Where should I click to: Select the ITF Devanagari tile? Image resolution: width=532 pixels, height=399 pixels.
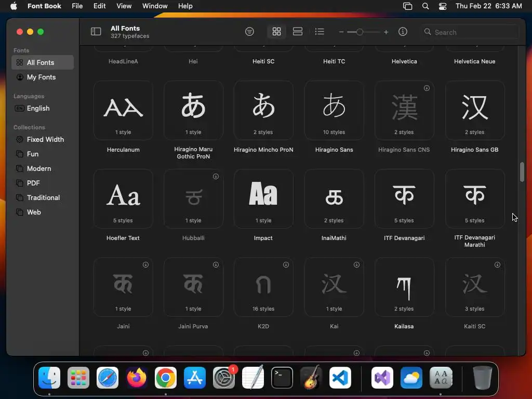point(404,198)
